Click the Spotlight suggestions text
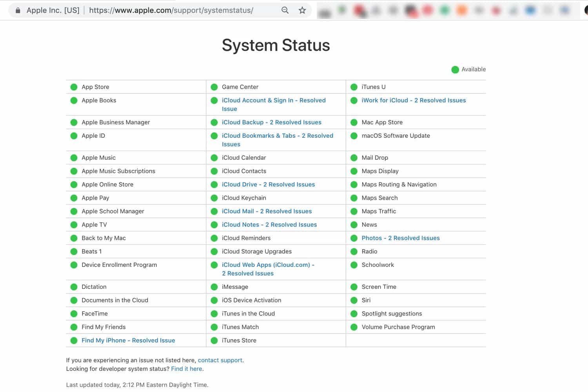588x392 pixels. tap(392, 314)
